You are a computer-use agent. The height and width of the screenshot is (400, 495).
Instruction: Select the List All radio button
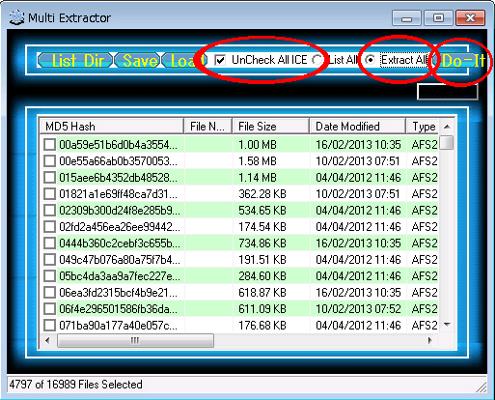317,60
